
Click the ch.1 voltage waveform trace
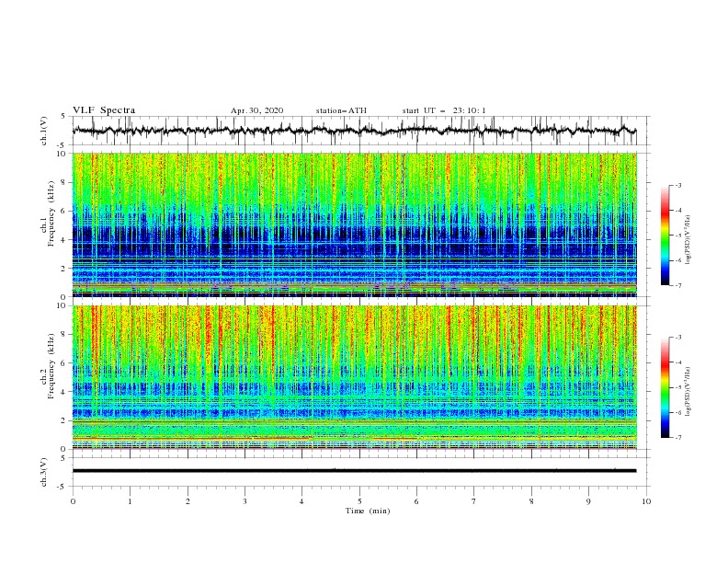coord(354,131)
